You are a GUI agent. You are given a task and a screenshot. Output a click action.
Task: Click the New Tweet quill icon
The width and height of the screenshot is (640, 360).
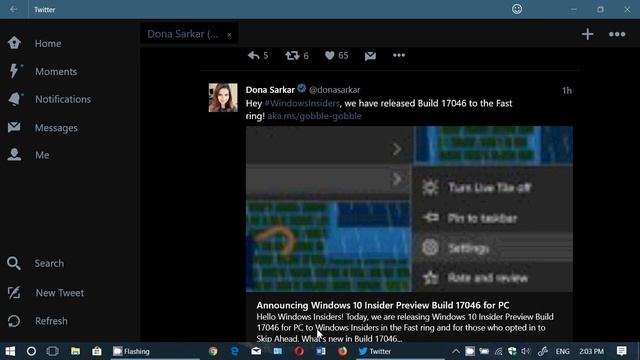point(14,293)
